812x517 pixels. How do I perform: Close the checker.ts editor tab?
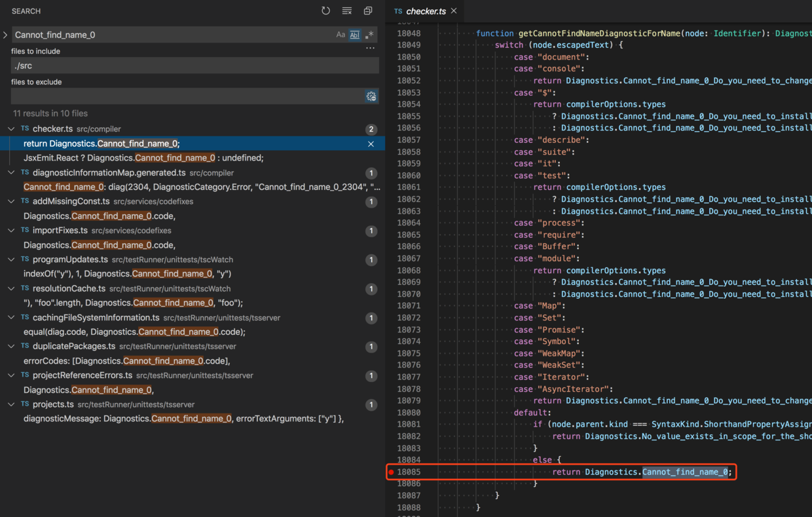pos(454,11)
